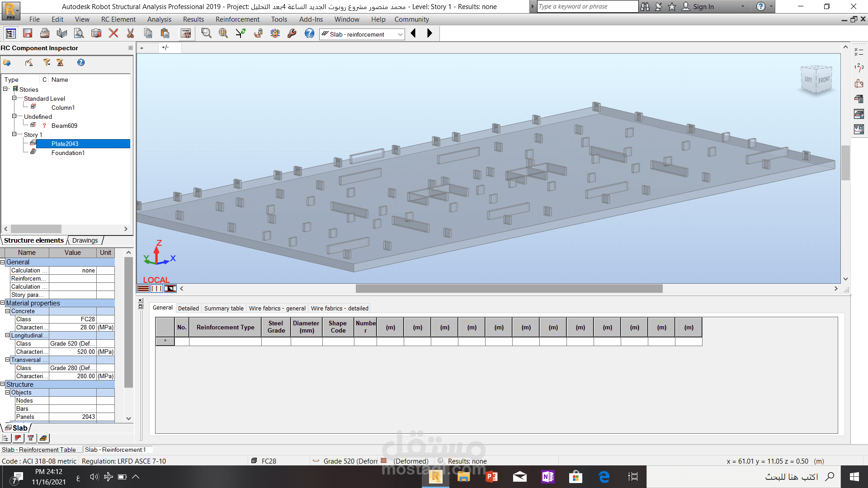Image resolution: width=868 pixels, height=488 pixels.
Task: Click the view cube FRONT face
Action: (824, 80)
